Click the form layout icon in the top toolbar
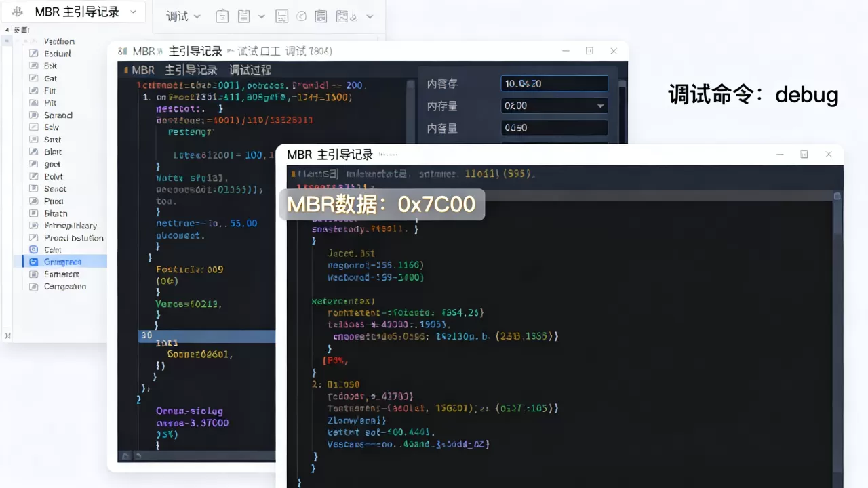This screenshot has height=488, width=868. [x=282, y=16]
